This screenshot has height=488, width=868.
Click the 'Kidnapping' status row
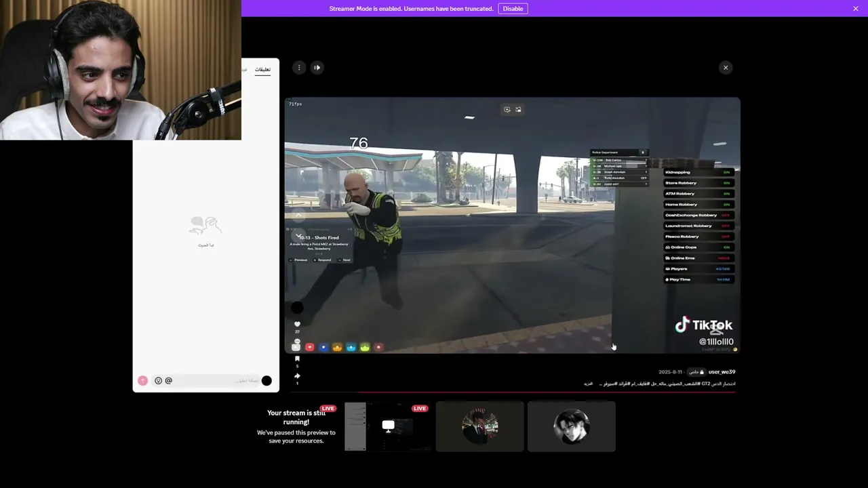coord(699,172)
